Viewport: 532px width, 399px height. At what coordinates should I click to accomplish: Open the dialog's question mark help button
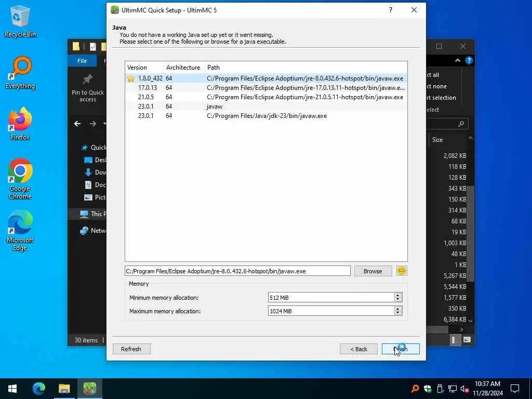[391, 10]
